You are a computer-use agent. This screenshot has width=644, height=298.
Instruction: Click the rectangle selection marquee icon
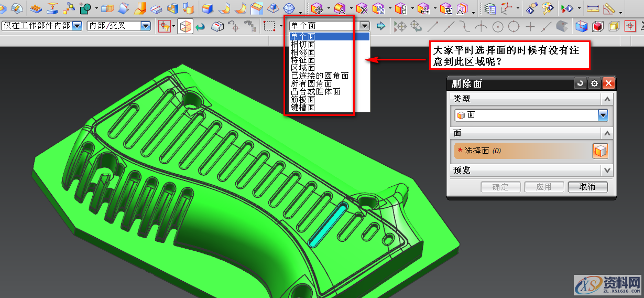click(269, 26)
